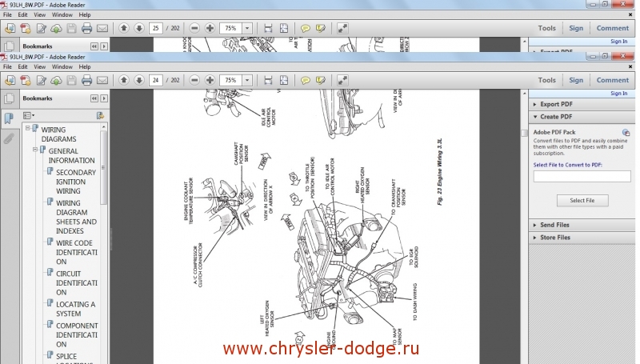The width and height of the screenshot is (640, 364).
Task: Collapse the Create PDF section
Action: pyautogui.click(x=535, y=117)
